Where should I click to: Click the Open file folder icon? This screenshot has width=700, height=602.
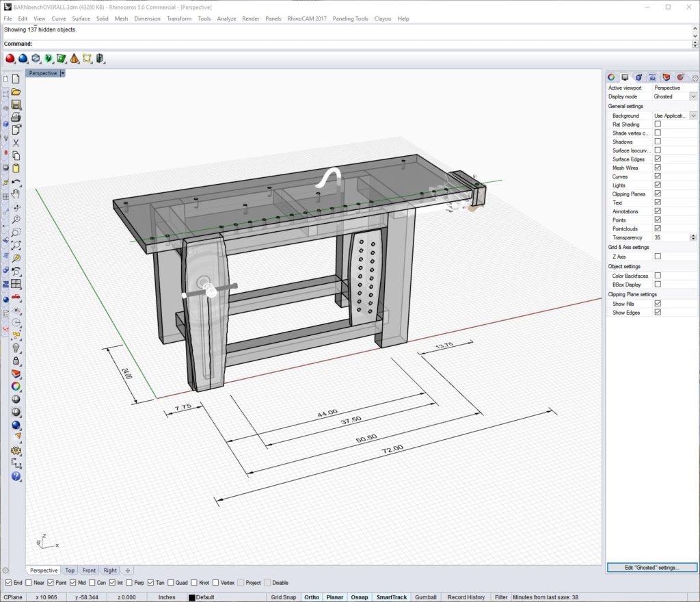(x=16, y=92)
